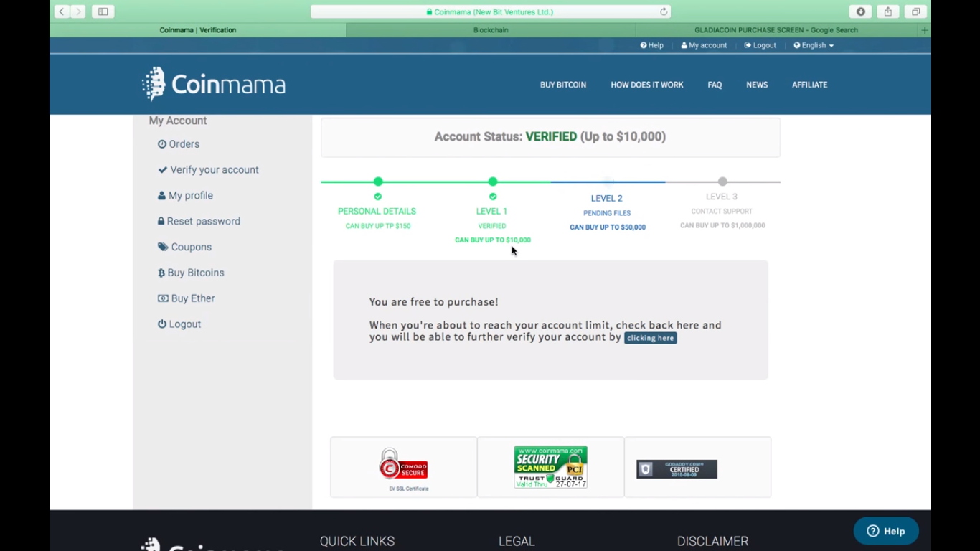Image resolution: width=980 pixels, height=551 pixels.
Task: Click the GoDaddy Certified badge
Action: pyautogui.click(x=677, y=469)
